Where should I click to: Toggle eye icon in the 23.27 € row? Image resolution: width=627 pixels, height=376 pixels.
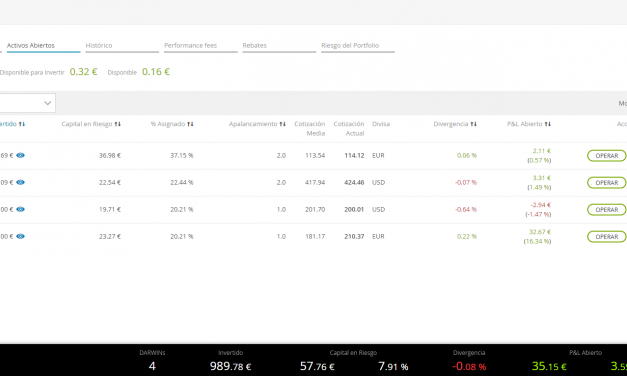point(20,236)
